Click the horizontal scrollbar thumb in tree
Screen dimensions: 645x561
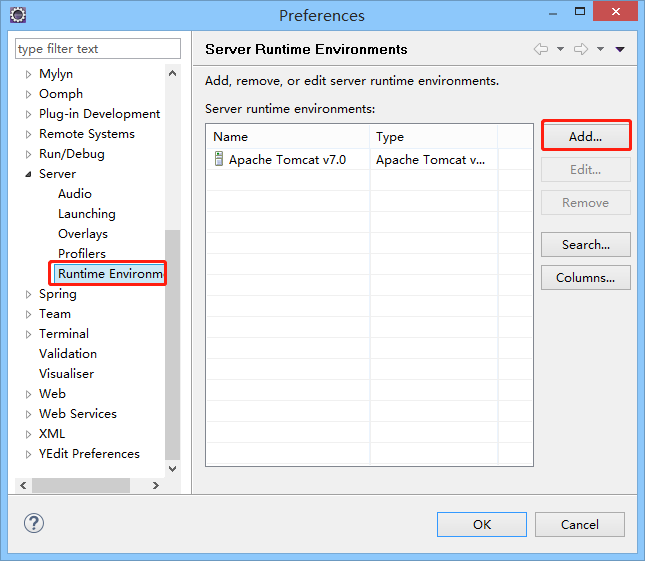[x=81, y=485]
